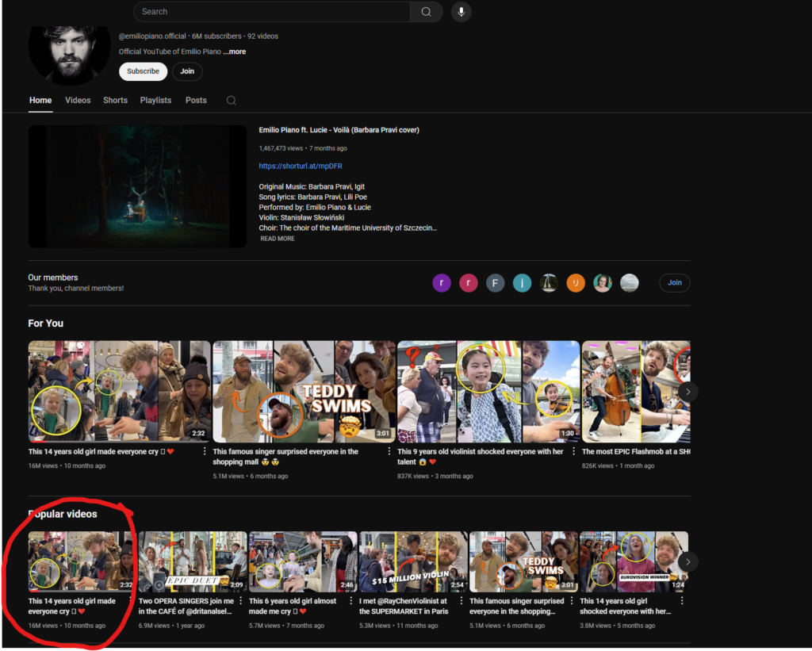Click the magnifier search submit button
The height and width of the screenshot is (651, 812).
426,11
